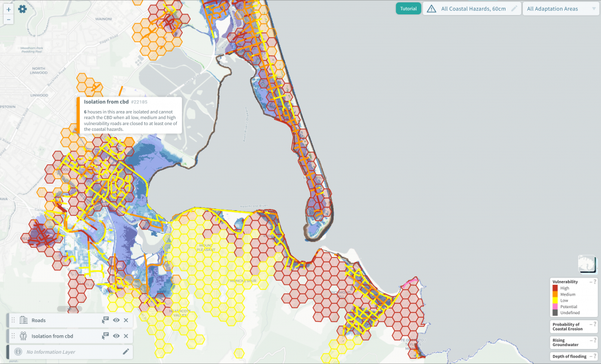Toggle visibility of Isolation from cbd layer
This screenshot has height=364, width=601.
(116, 336)
